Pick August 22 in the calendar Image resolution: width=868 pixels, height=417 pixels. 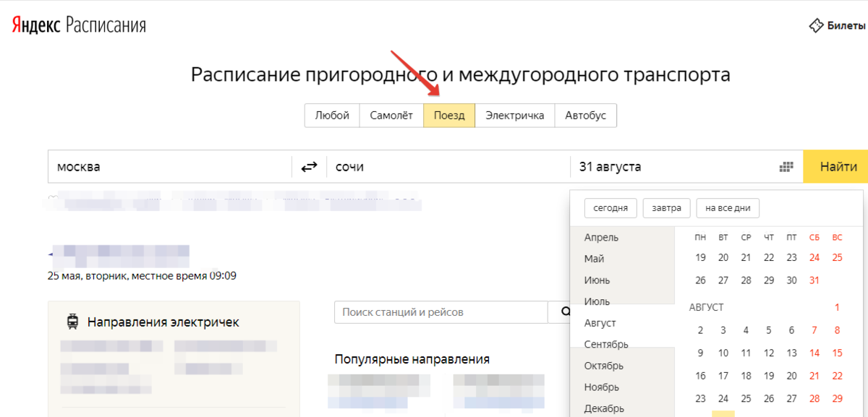point(838,376)
